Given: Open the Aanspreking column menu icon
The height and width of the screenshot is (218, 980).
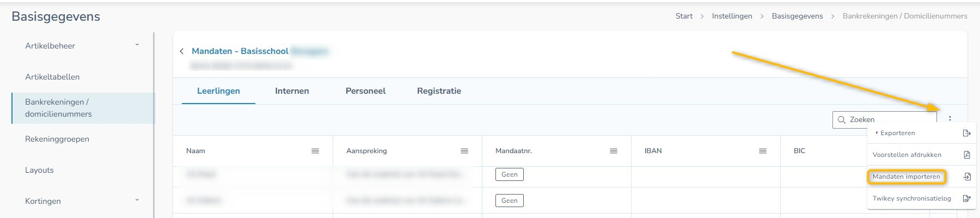Looking at the screenshot, I should point(464,151).
